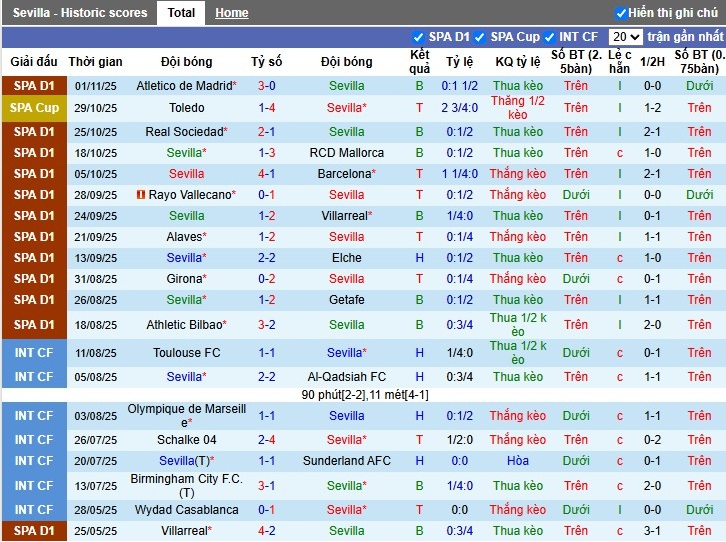
Task: Open the 4-1 score against Barcelona
Action: (267, 174)
